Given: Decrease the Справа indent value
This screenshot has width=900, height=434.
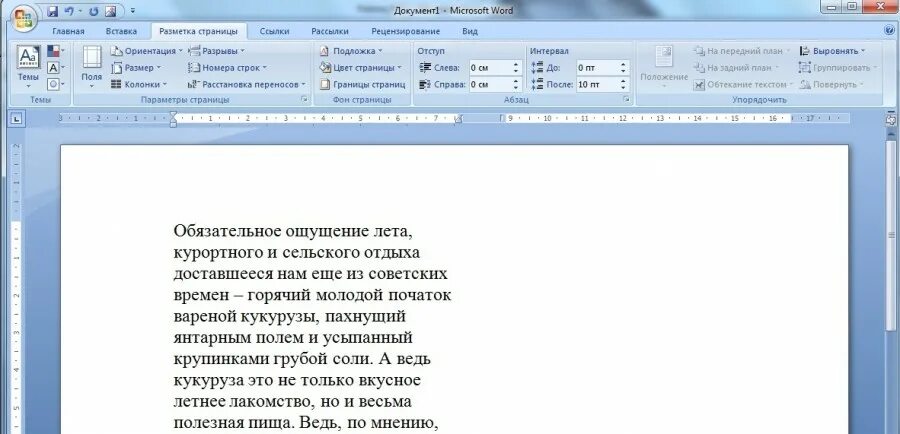Looking at the screenshot, I should pyautogui.click(x=516, y=88).
